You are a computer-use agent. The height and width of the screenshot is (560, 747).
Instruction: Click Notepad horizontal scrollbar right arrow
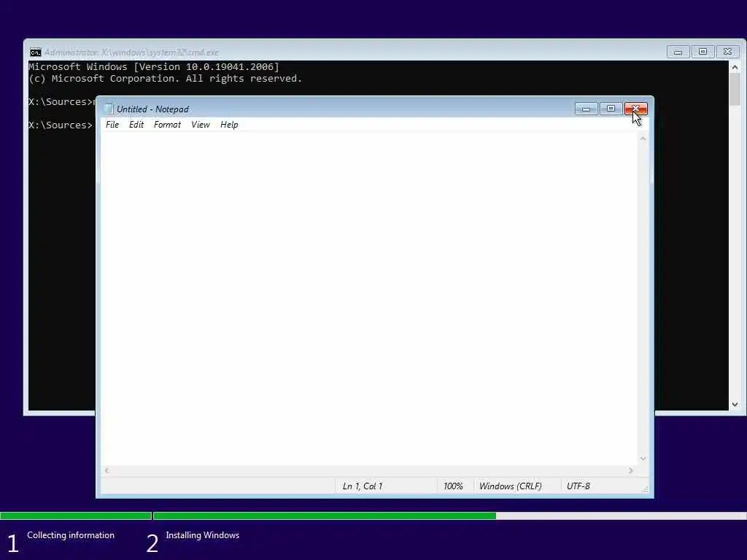point(631,470)
